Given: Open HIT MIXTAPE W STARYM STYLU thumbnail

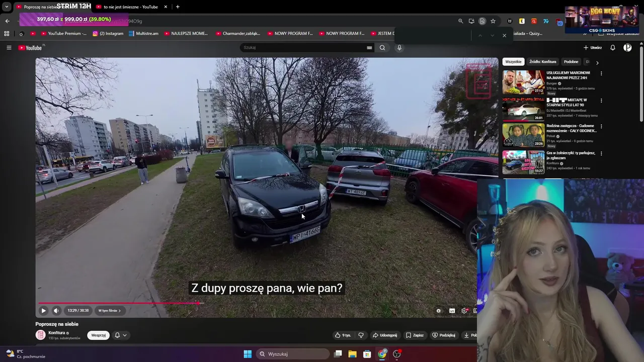Looking at the screenshot, I should pyautogui.click(x=523, y=109).
